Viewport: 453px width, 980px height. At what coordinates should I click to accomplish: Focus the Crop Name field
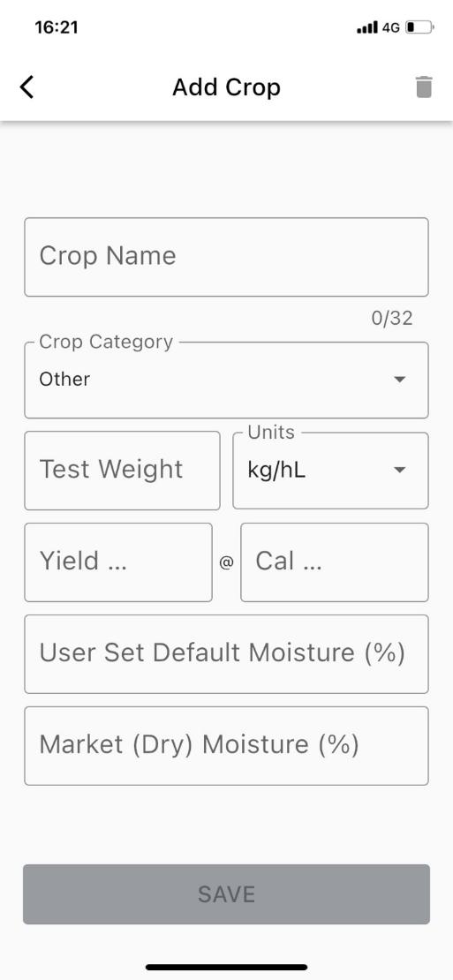pos(226,257)
